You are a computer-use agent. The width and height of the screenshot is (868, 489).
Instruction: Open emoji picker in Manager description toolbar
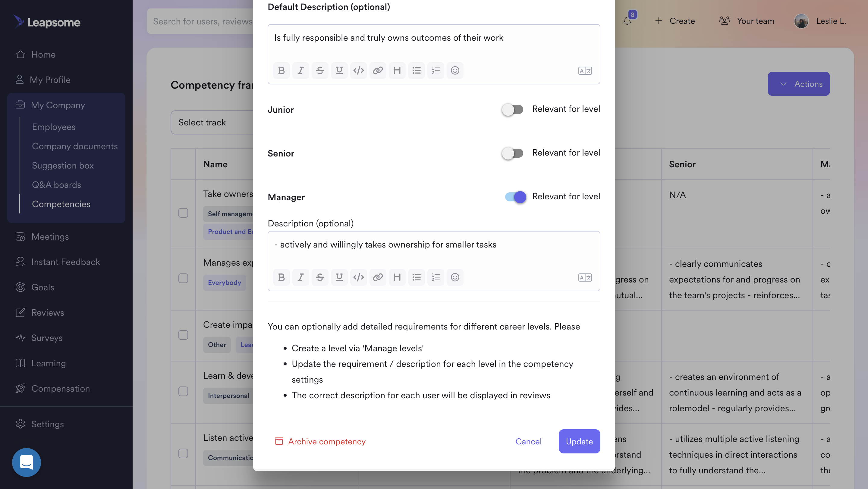coord(455,277)
